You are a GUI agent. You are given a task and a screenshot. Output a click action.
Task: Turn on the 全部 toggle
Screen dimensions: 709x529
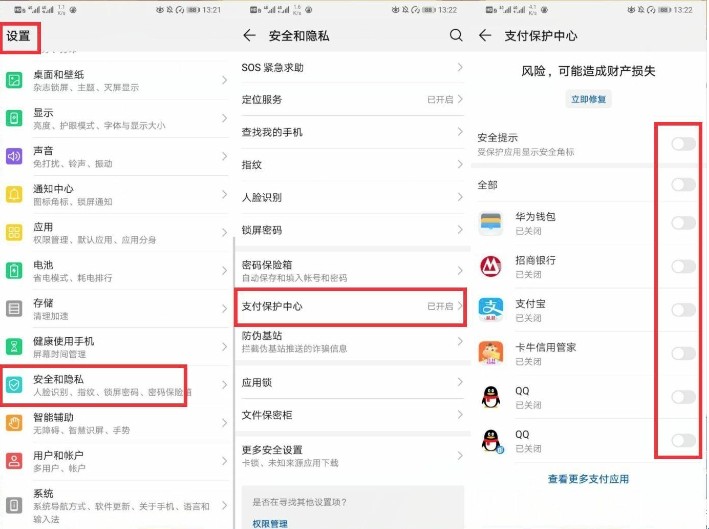683,185
